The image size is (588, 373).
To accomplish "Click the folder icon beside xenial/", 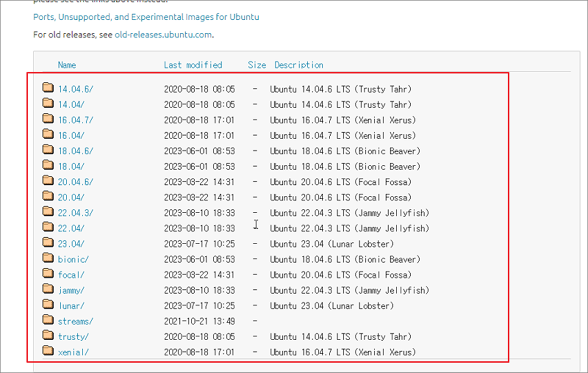I will (x=48, y=351).
